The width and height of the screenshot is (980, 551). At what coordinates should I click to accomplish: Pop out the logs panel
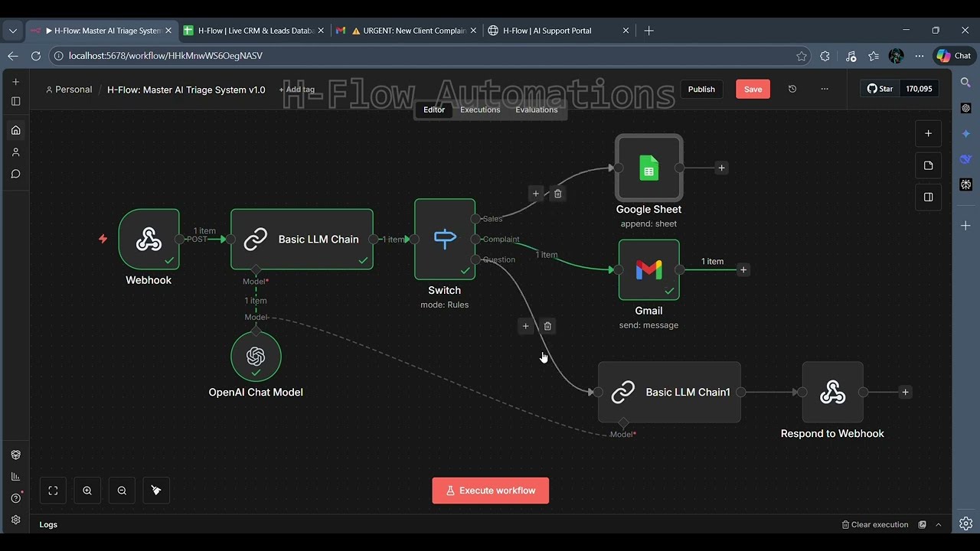[x=923, y=524]
